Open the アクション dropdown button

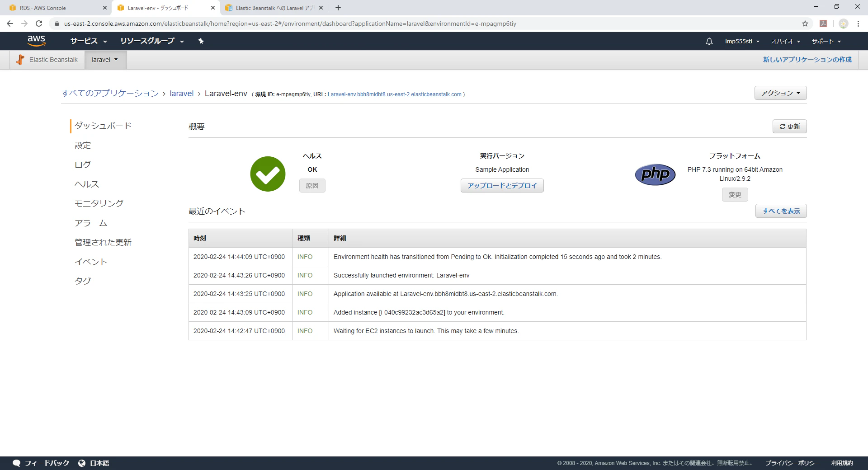(780, 93)
